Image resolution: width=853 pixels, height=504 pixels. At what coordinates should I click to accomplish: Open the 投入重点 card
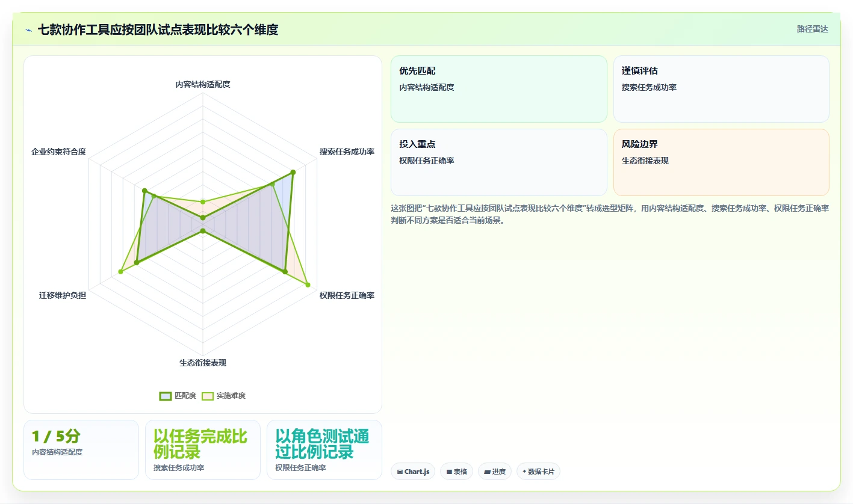point(499,162)
